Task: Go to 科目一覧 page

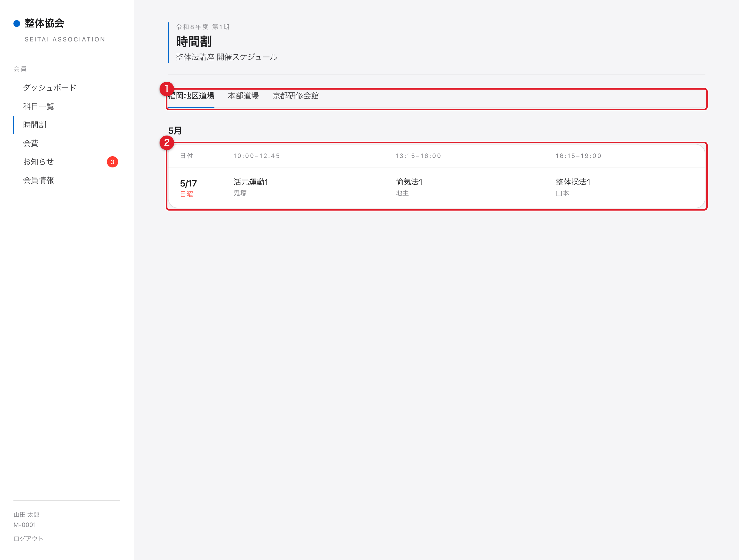Action: 38,106
